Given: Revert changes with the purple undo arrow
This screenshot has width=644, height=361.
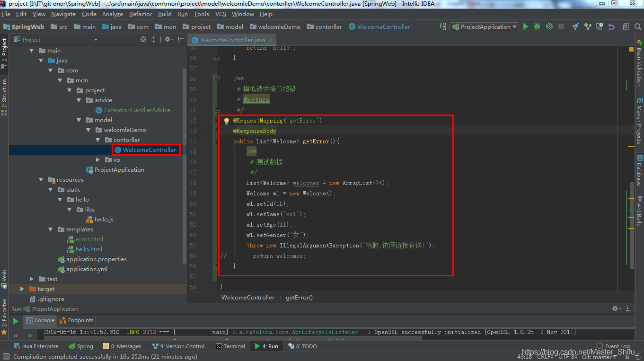Looking at the screenshot, I should tap(611, 27).
